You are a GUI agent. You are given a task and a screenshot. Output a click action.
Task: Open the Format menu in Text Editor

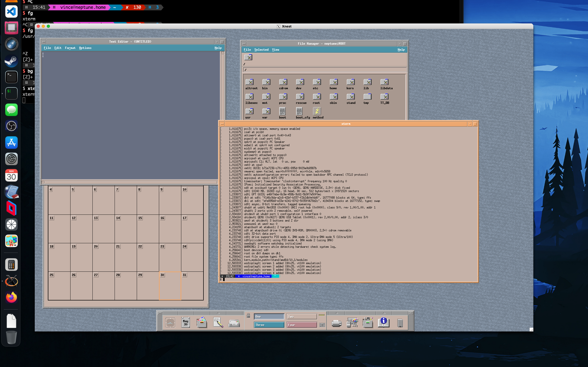70,48
